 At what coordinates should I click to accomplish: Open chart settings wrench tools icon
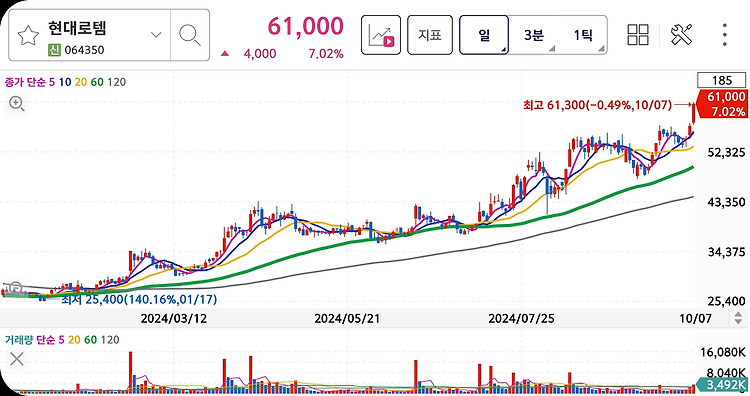tap(682, 35)
